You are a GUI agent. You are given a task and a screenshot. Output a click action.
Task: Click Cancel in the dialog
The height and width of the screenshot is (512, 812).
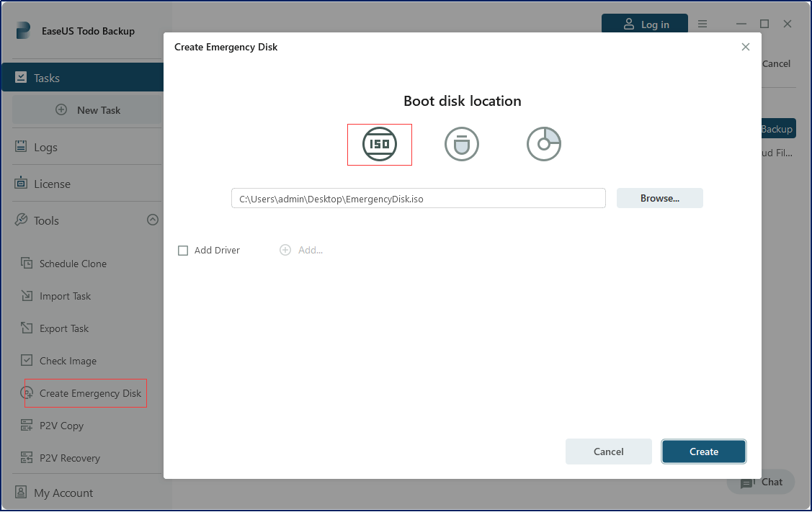click(x=609, y=452)
